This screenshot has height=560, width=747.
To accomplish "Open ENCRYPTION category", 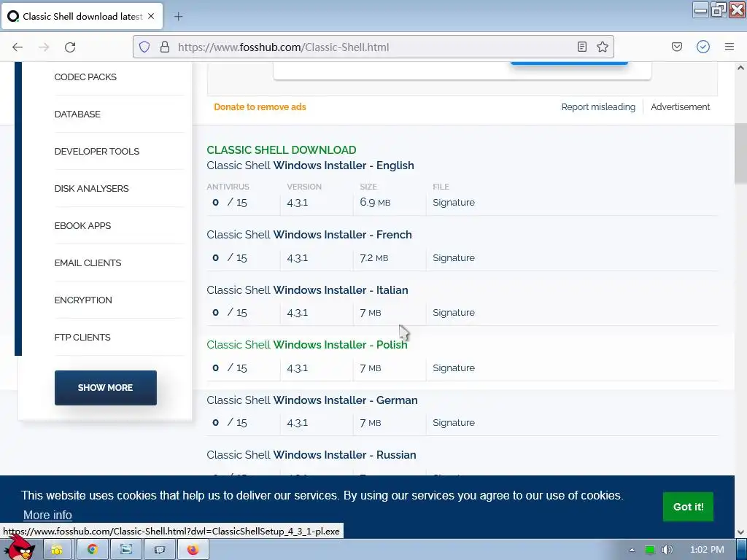I will (83, 300).
